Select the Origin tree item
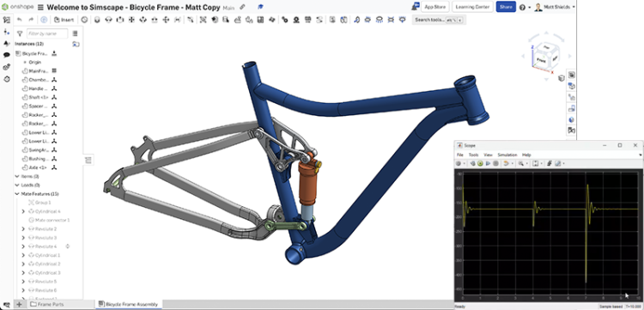644x310 pixels. (34, 62)
